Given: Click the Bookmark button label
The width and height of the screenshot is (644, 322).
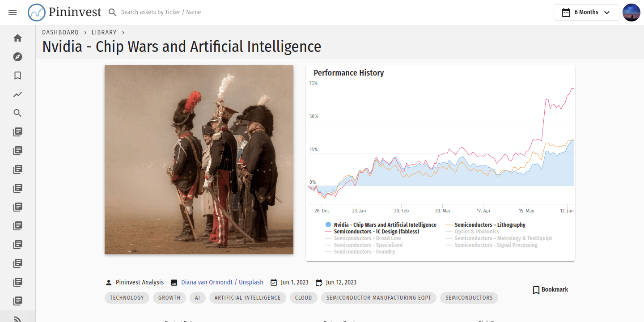Looking at the screenshot, I should pos(555,290).
